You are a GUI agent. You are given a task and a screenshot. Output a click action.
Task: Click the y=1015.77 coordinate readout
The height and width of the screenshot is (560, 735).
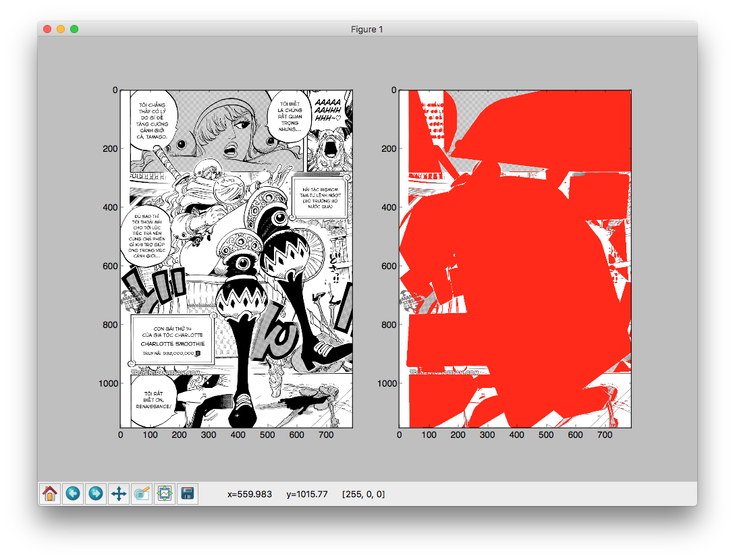(307, 494)
